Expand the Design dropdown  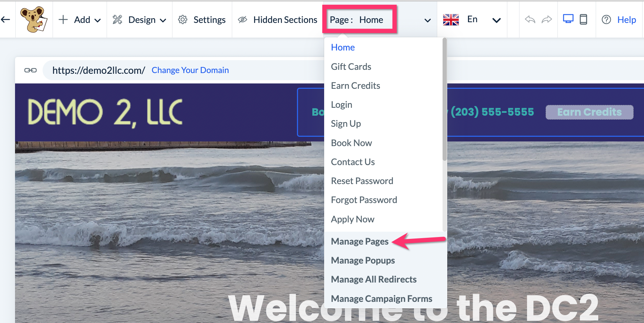coord(140,20)
